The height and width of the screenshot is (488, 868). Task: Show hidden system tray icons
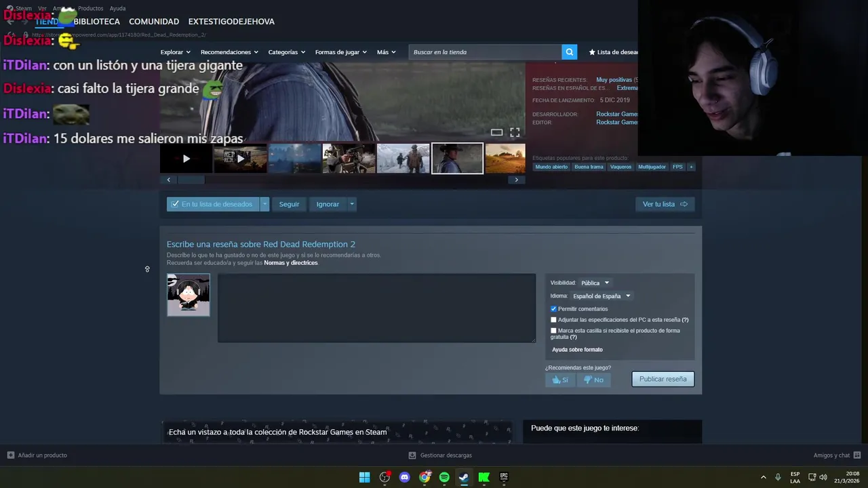tap(763, 477)
